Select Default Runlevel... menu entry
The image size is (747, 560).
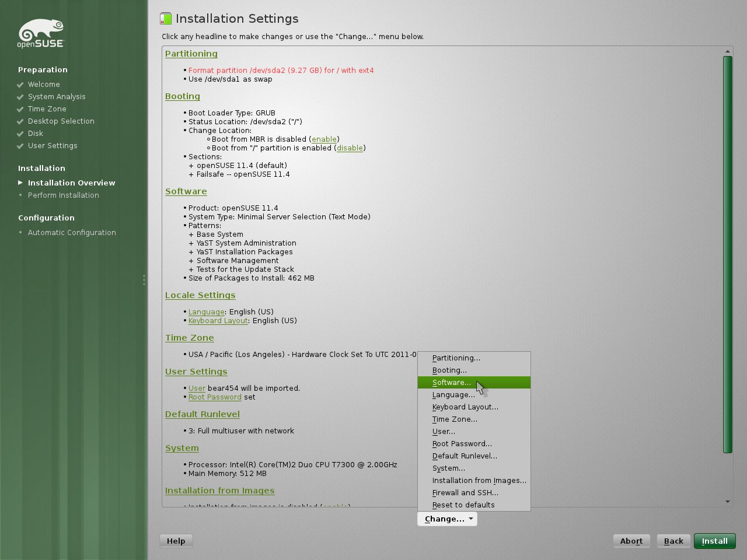click(474, 456)
